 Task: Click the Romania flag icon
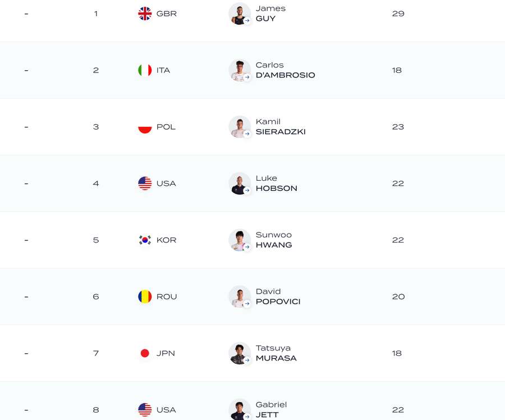click(x=145, y=296)
